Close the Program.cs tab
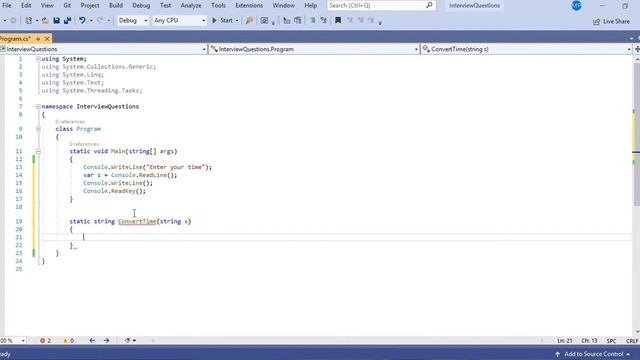The height and width of the screenshot is (360, 640). (47, 39)
